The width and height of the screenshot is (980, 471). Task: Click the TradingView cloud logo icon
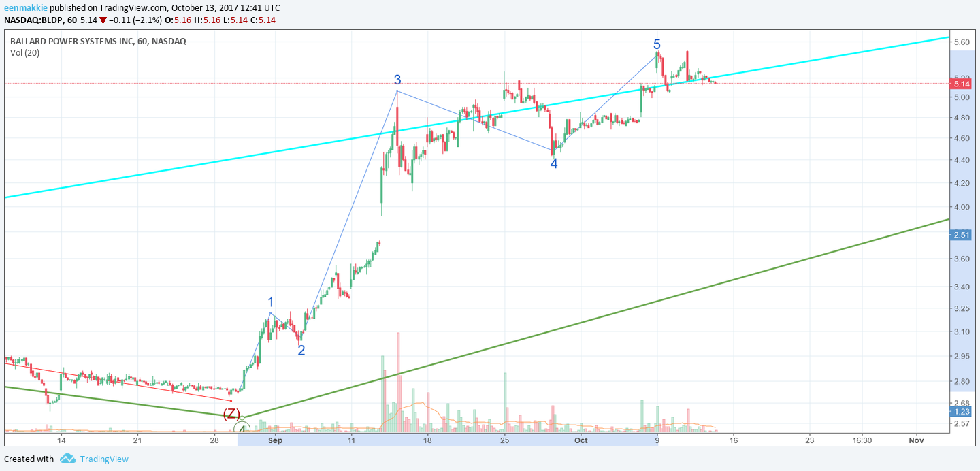coord(67,459)
